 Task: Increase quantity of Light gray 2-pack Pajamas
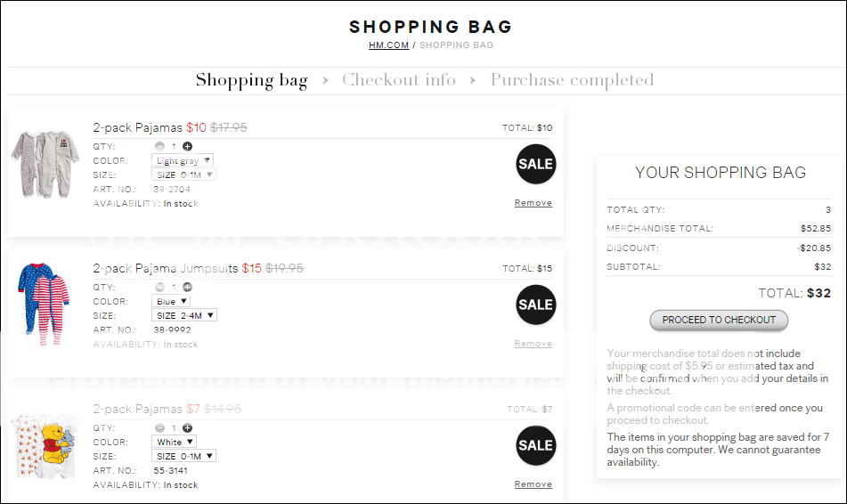click(187, 146)
